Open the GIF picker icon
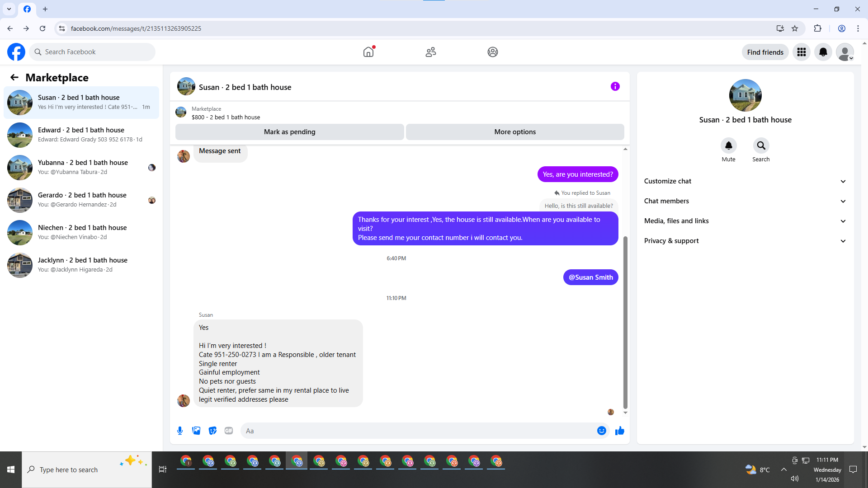The width and height of the screenshot is (868, 488). point(229,431)
